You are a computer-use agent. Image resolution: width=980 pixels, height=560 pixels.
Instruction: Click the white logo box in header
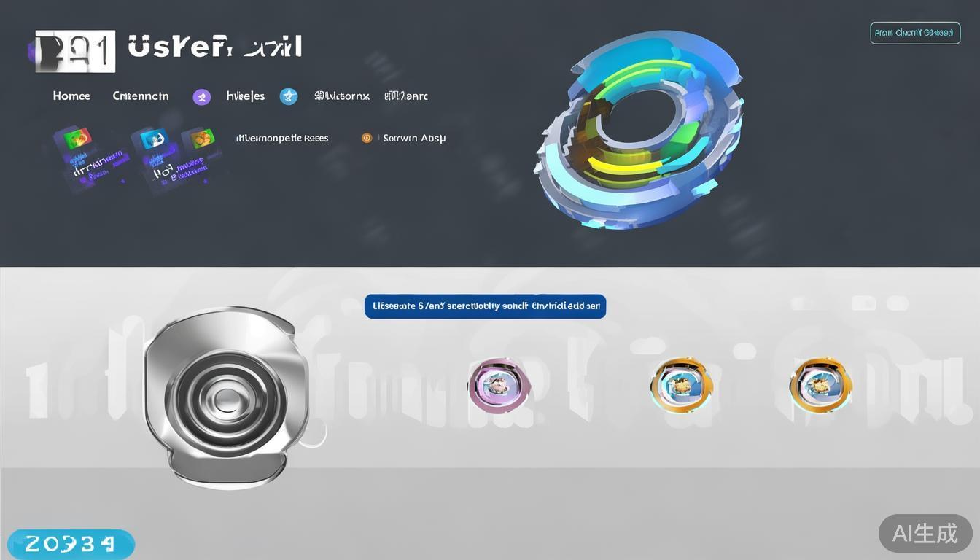(x=75, y=51)
